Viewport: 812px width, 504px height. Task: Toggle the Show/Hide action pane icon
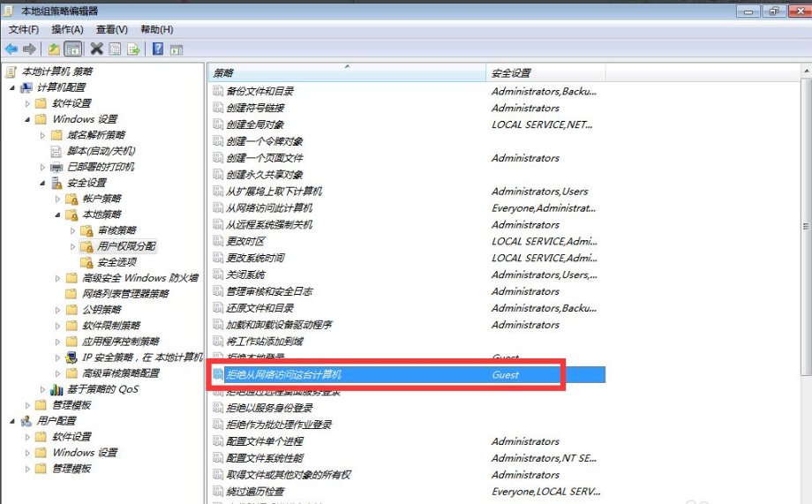pos(177,49)
